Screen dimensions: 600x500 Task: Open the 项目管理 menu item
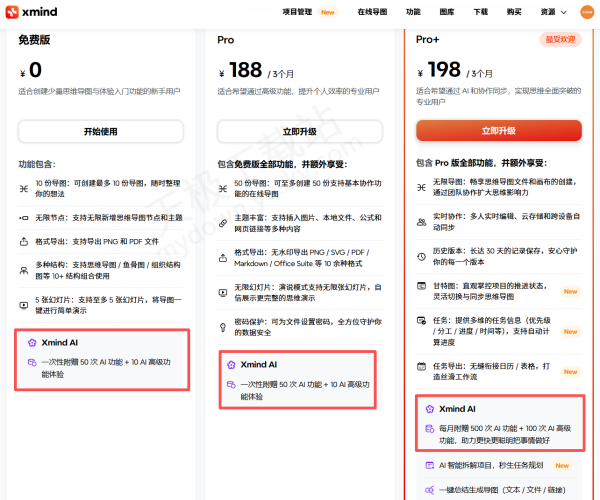[297, 12]
